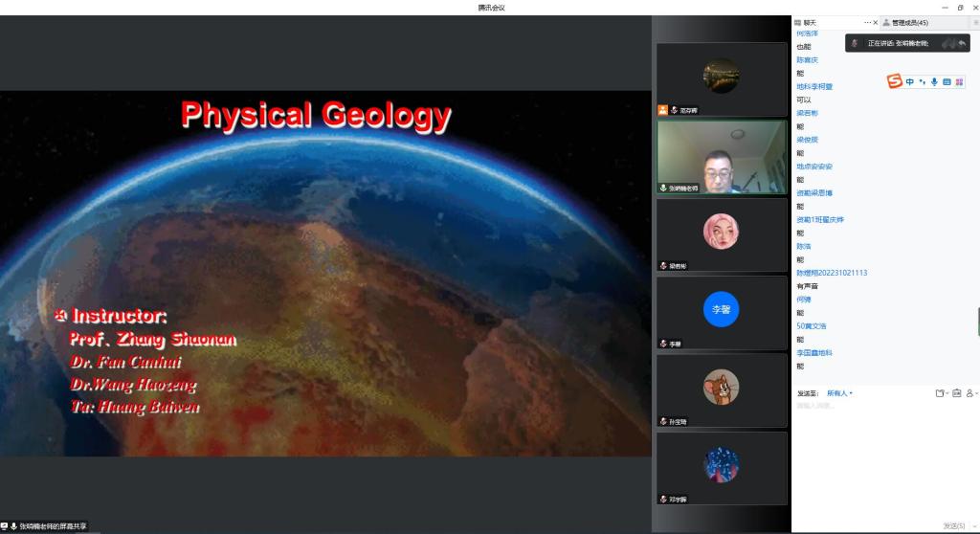This screenshot has width=980, height=534.
Task: Open the file send dropdown in chat toolbar
Action: [941, 393]
